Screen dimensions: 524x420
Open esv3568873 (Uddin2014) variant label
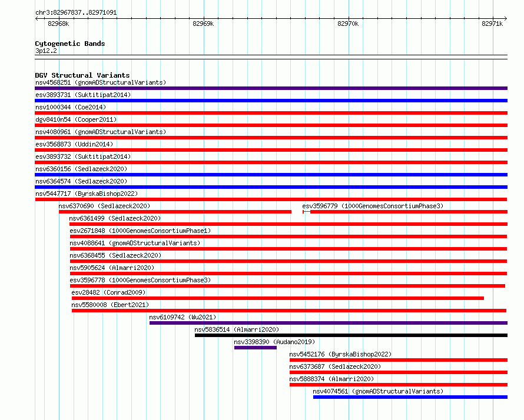click(x=74, y=144)
